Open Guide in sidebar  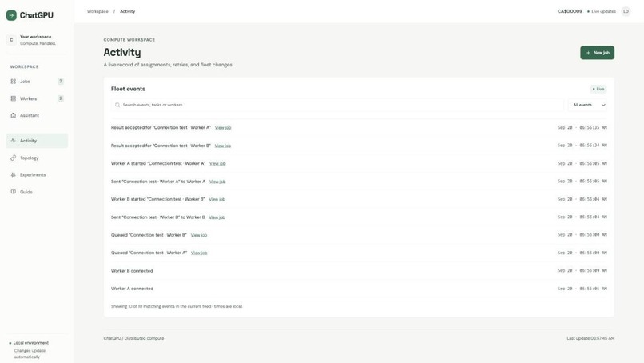point(37,192)
